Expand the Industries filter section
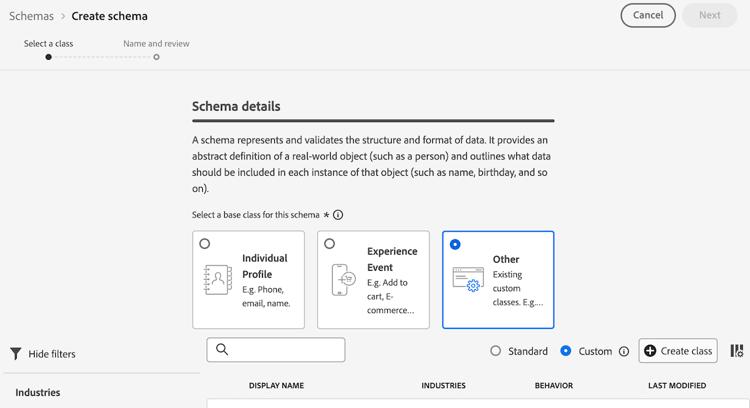Image resolution: width=750 pixels, height=408 pixels. pyautogui.click(x=38, y=392)
